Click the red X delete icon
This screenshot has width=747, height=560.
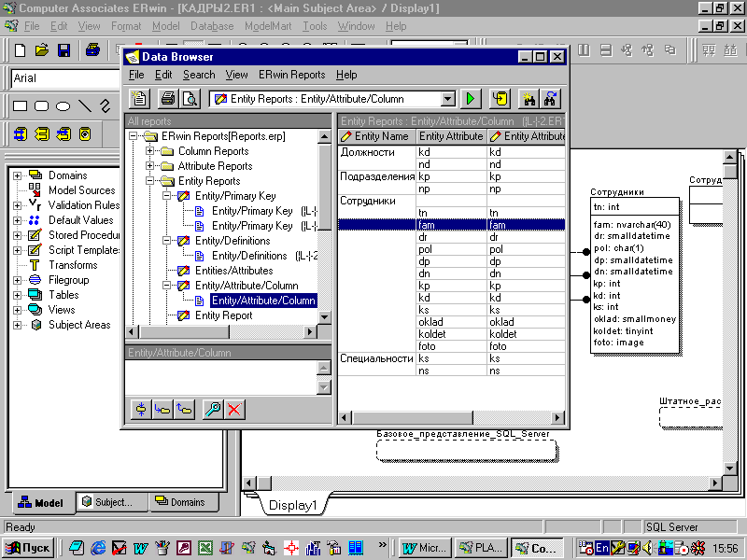pos(234,409)
